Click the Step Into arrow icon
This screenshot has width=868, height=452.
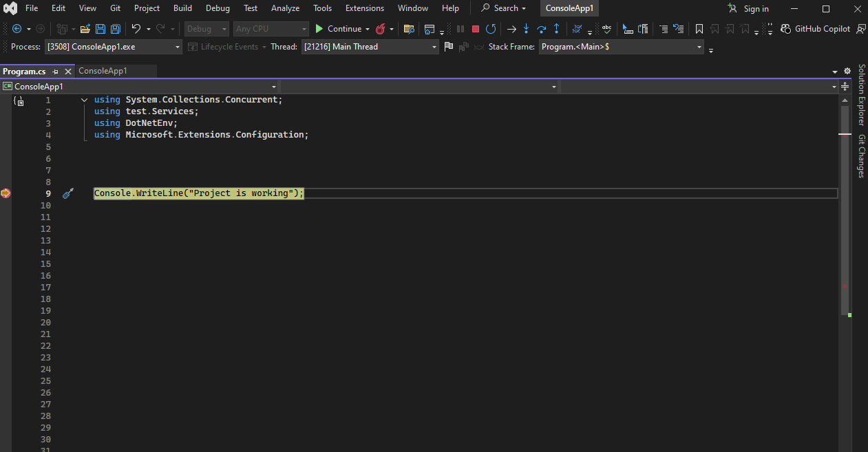(x=527, y=29)
